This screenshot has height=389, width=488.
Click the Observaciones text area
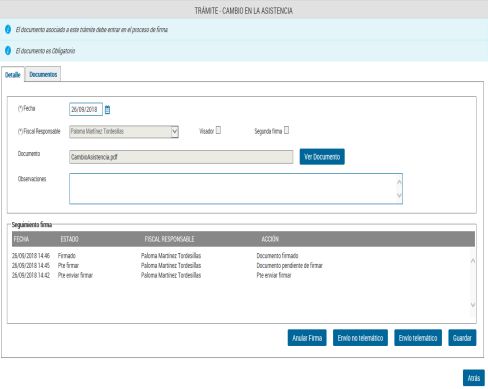click(236, 189)
